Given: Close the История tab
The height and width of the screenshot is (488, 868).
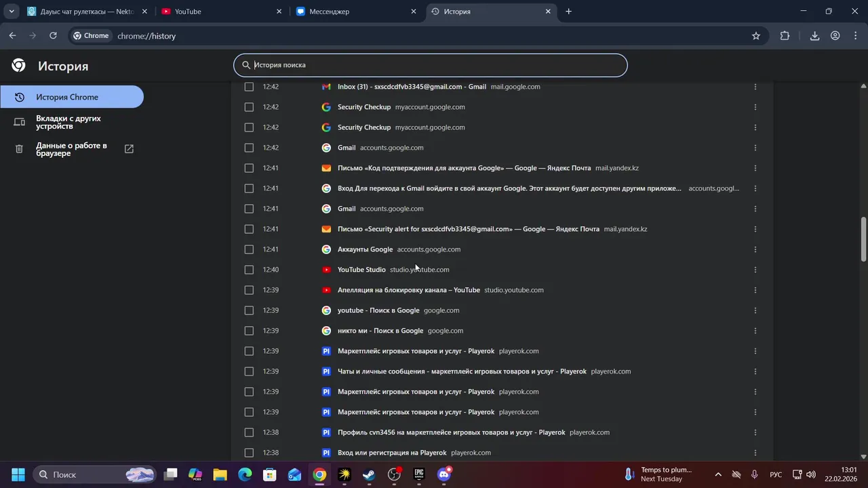Looking at the screenshot, I should click(548, 12).
